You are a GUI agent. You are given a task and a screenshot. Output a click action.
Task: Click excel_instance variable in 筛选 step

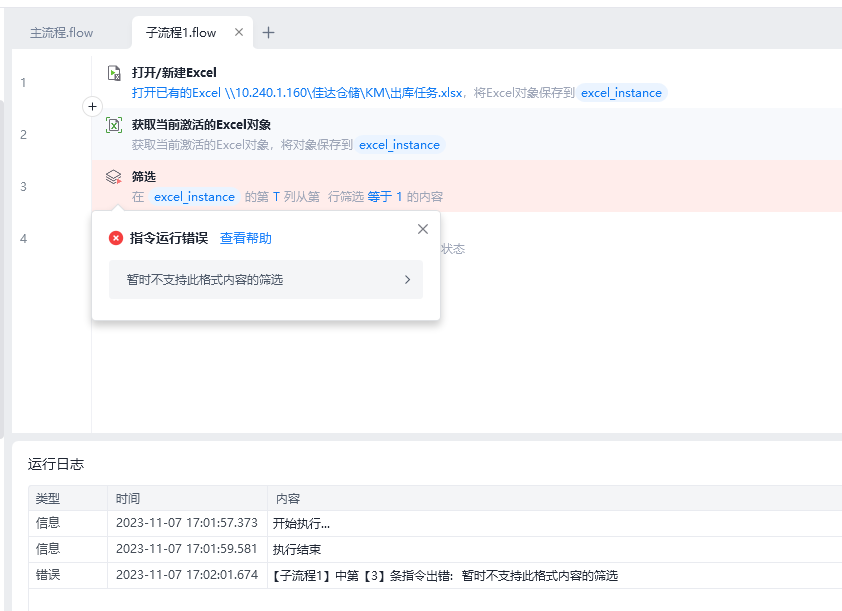194,197
